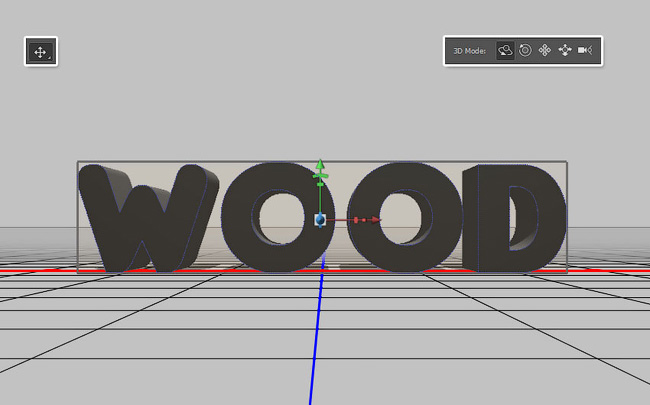This screenshot has height=405, width=650.
Task: Click the red X-axis arrow tip
Action: [376, 220]
